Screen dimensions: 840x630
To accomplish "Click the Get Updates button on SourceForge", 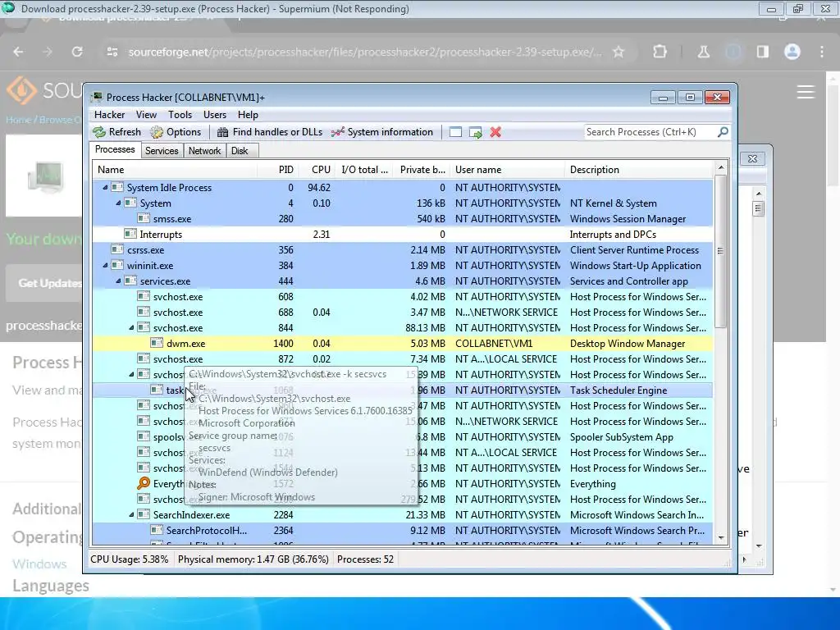I will (x=44, y=283).
